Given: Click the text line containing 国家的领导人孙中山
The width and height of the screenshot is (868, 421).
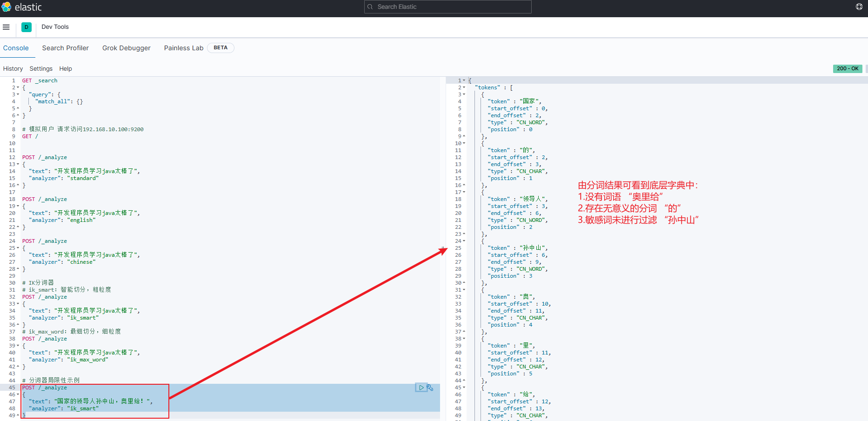Looking at the screenshot, I should pos(91,401).
